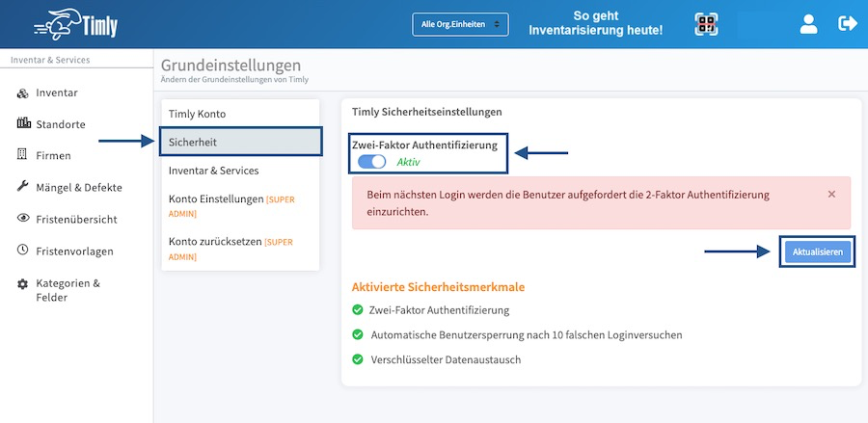Dismiss the red 2-Faktor alert message
This screenshot has width=868, height=423.
(x=831, y=194)
